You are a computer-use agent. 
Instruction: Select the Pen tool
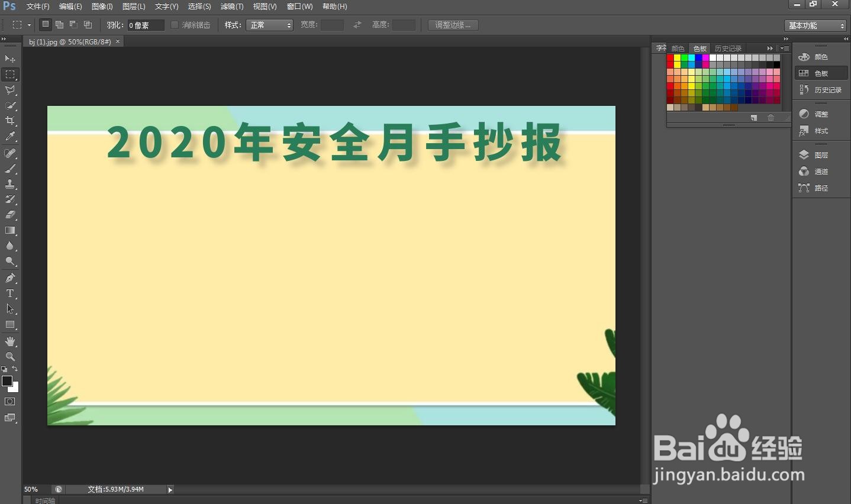pyautogui.click(x=9, y=277)
